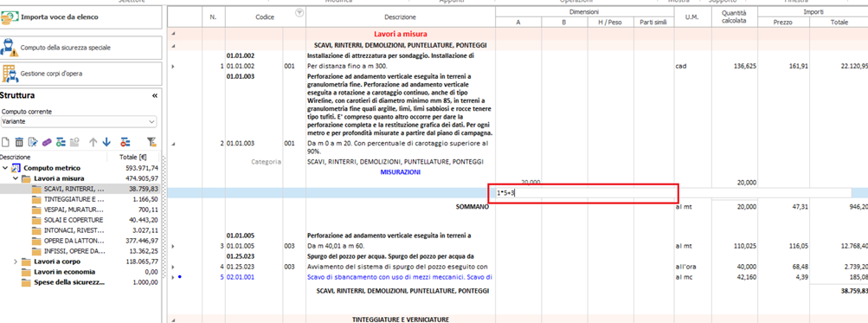The height and width of the screenshot is (323, 868).
Task: Click price 161,91 in row 1
Action: click(x=798, y=66)
